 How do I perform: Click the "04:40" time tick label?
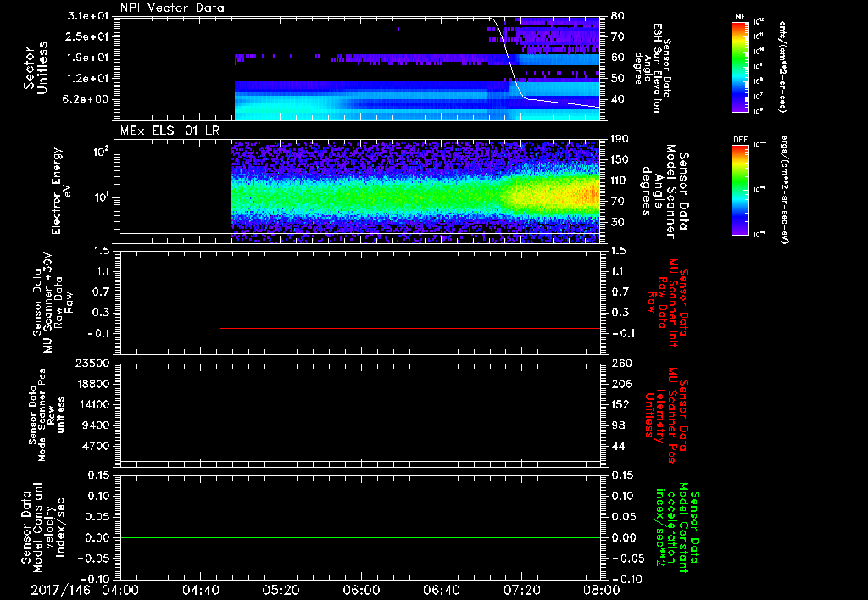[200, 590]
